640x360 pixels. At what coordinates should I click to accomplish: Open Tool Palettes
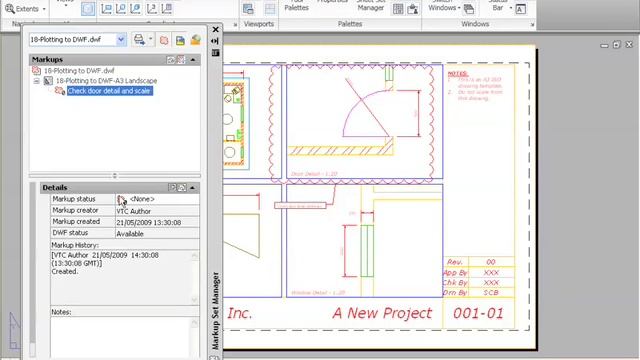click(x=297, y=5)
